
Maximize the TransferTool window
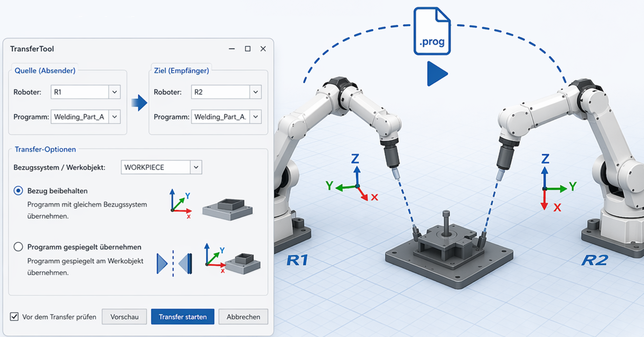coord(248,49)
